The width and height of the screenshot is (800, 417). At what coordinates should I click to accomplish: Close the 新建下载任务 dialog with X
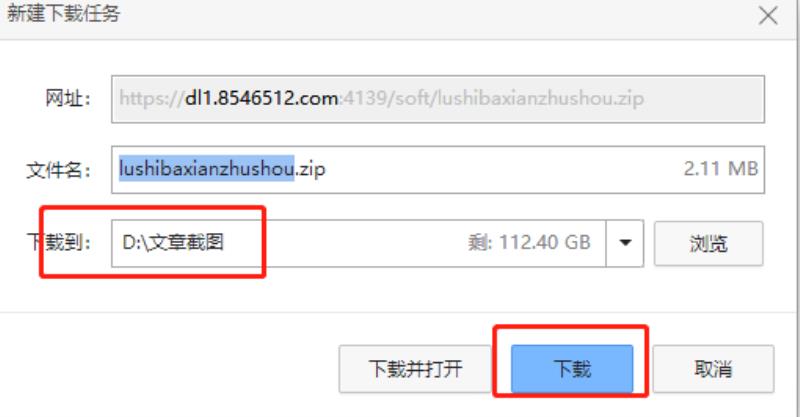pyautogui.click(x=768, y=15)
